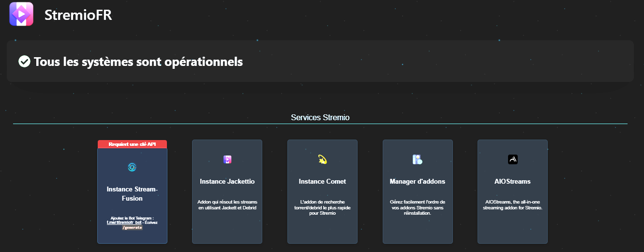This screenshot has height=252, width=644.
Task: Click 'Ajoutez le Bot Telegram' instruction text
Action: coord(132,218)
